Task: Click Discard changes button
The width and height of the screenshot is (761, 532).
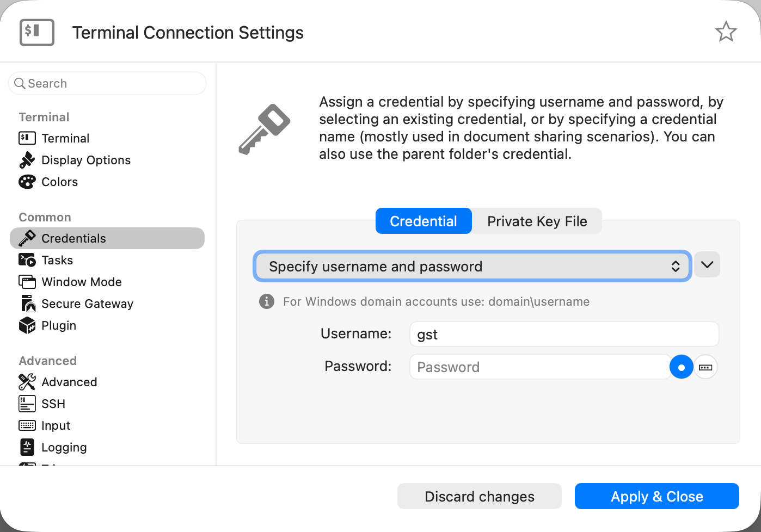Action: pos(479,497)
